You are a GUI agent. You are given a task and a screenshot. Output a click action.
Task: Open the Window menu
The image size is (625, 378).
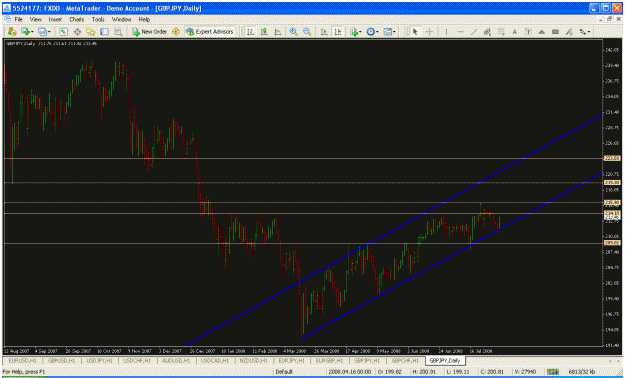point(121,19)
